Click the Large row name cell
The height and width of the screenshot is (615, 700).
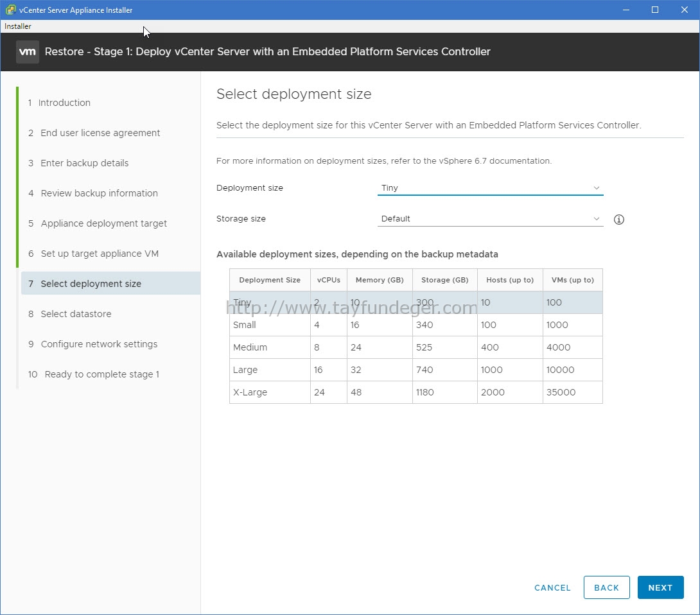(270, 370)
